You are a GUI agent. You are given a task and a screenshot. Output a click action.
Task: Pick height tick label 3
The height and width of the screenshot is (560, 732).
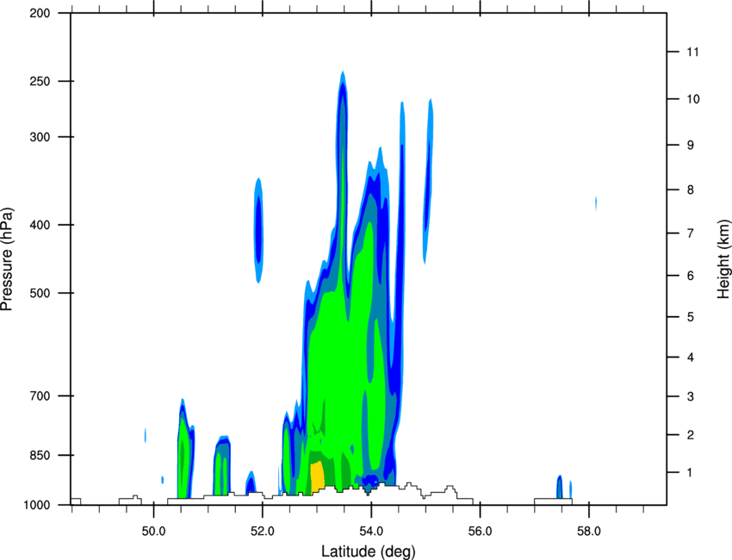pyautogui.click(x=691, y=396)
